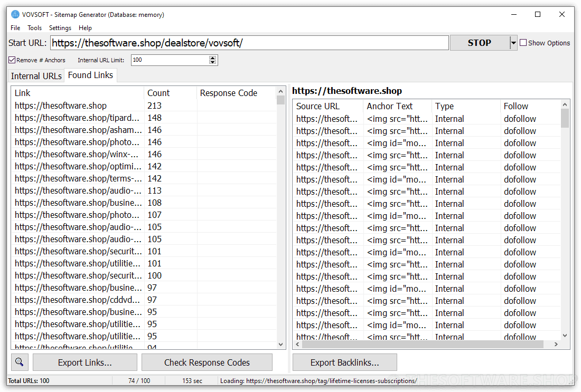Click the STOP button
This screenshot has width=581, height=392.
(480, 43)
